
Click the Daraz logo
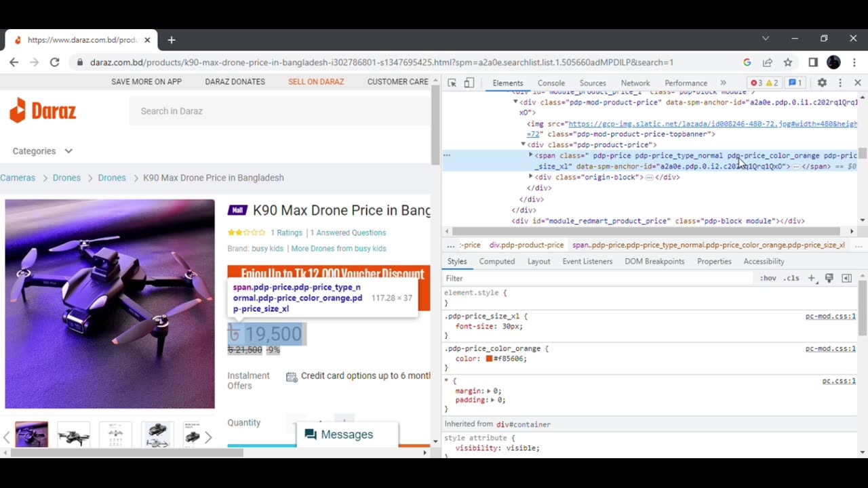pos(43,110)
